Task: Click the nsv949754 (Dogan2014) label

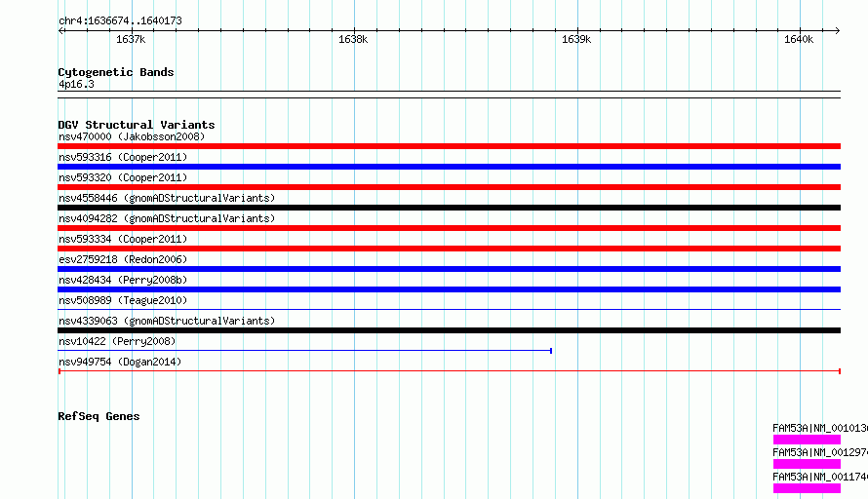Action: pyautogui.click(x=120, y=362)
